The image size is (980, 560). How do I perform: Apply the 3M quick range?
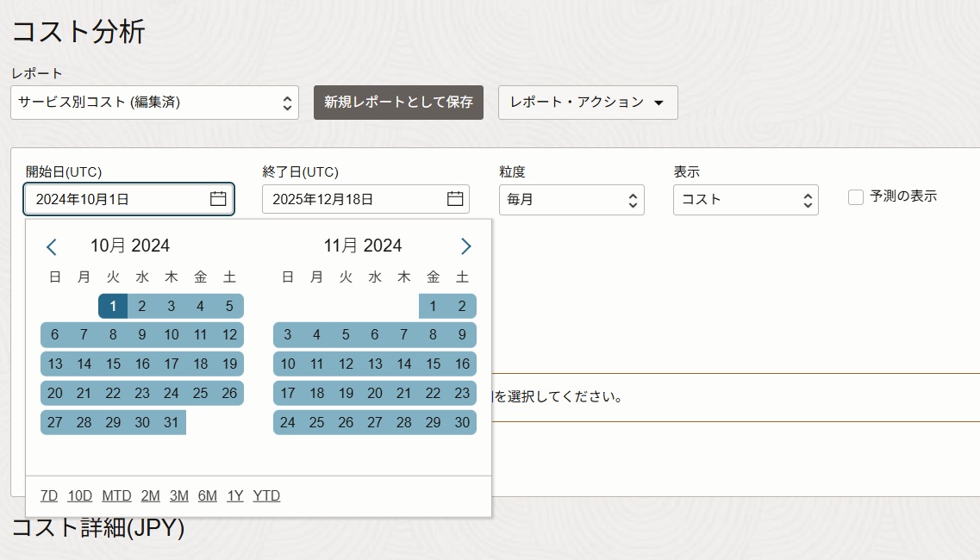click(179, 496)
